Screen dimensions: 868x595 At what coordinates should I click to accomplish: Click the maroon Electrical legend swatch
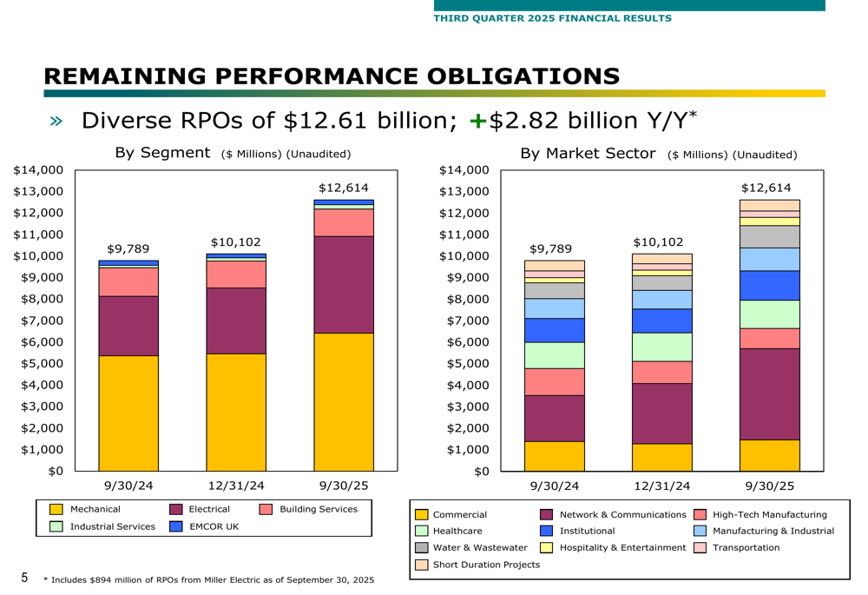[x=176, y=510]
